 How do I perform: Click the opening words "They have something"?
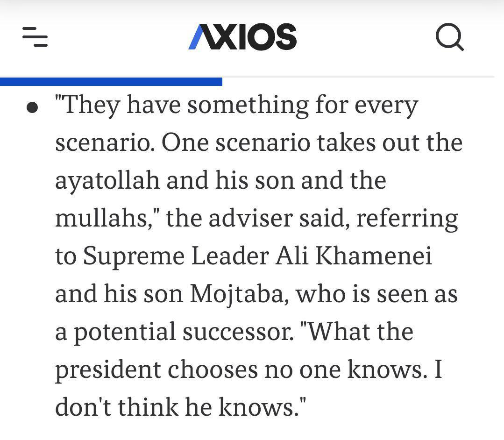pos(181,105)
